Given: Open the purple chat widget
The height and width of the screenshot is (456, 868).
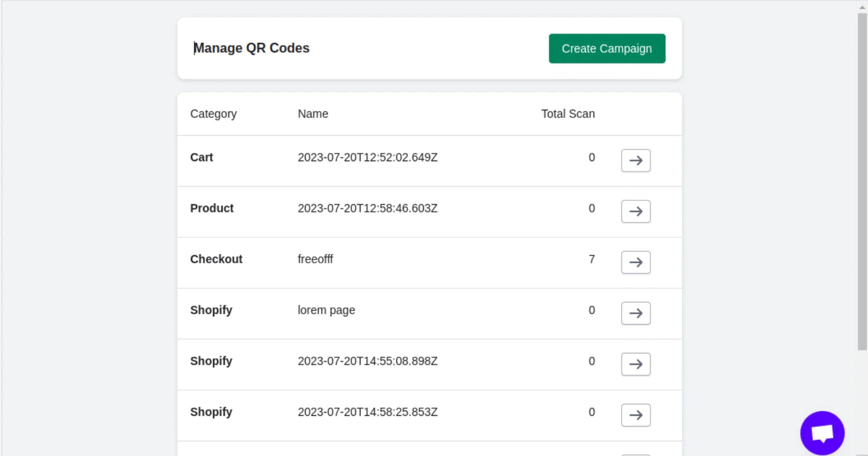Looking at the screenshot, I should coord(822,433).
